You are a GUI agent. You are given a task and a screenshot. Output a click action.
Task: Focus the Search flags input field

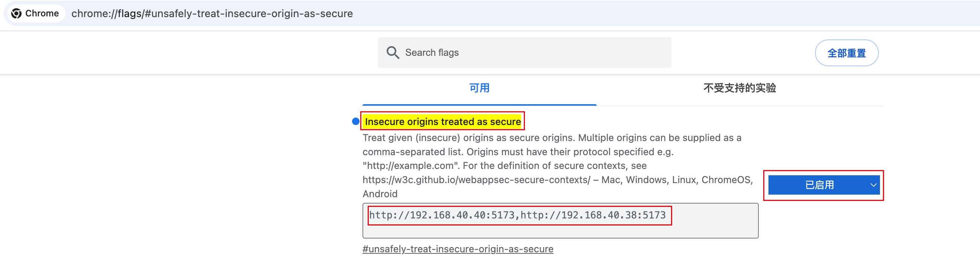click(x=533, y=52)
